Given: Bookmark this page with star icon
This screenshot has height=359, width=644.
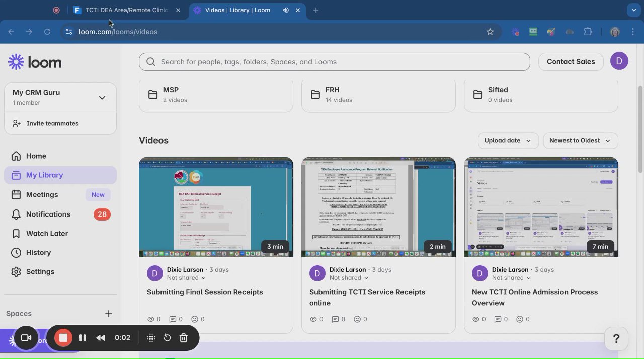Looking at the screenshot, I should pyautogui.click(x=490, y=32).
